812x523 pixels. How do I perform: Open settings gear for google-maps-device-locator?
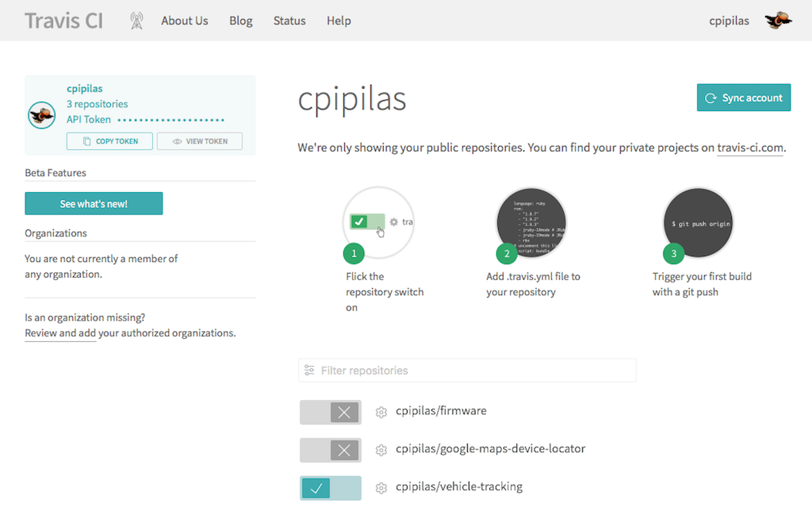[381, 450]
